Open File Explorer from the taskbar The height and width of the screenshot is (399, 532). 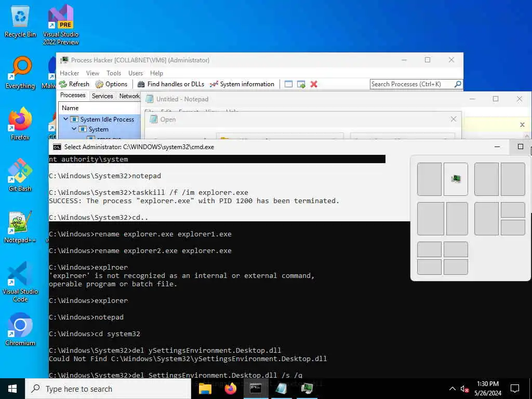(x=205, y=389)
